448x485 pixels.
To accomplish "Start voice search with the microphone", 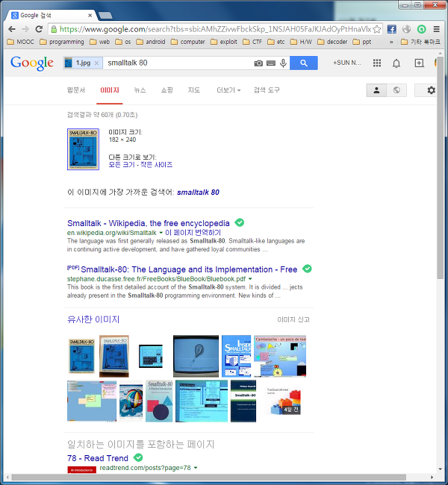I will point(283,63).
